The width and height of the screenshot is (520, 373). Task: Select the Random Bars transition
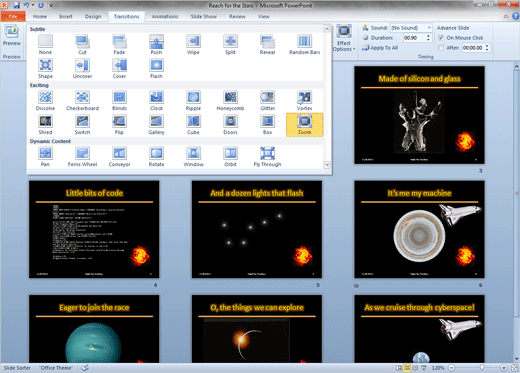tap(304, 45)
